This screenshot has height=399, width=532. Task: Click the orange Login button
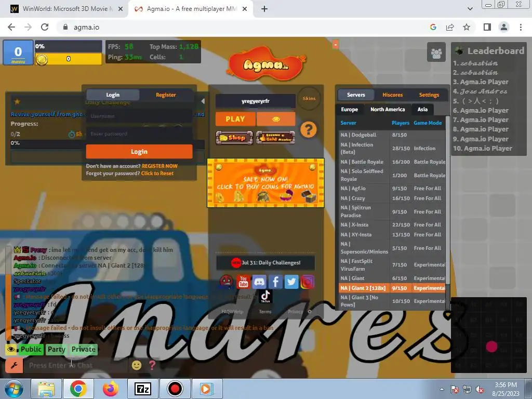point(139,152)
